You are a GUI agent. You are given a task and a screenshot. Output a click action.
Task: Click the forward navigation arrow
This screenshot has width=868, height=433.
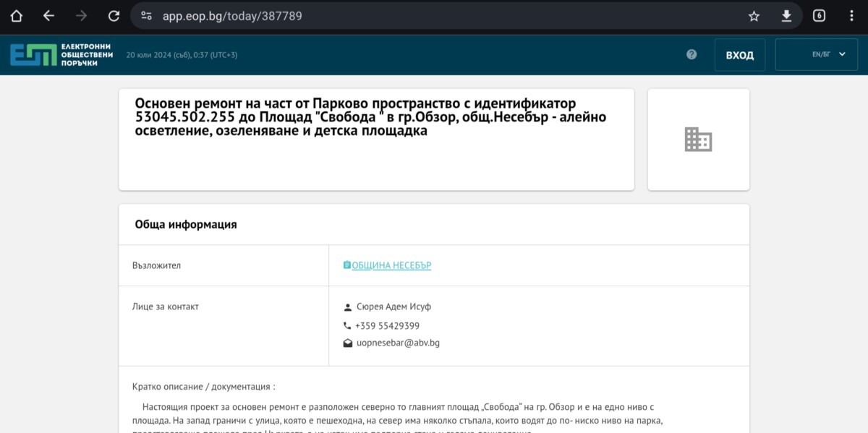[x=81, y=16]
